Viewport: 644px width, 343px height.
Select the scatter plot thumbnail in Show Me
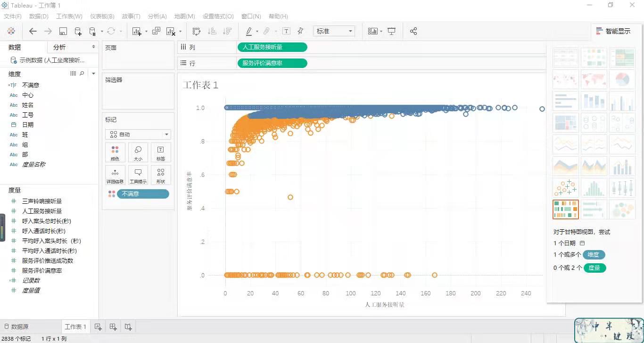point(565,188)
